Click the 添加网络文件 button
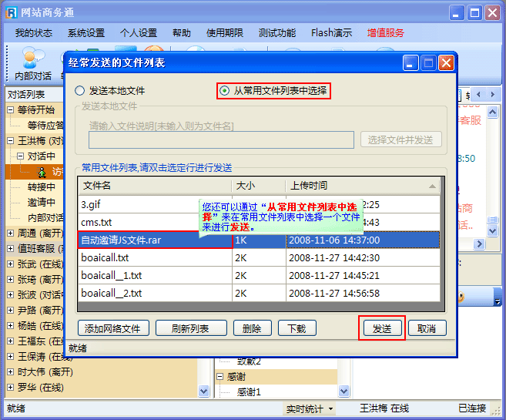Screen dimensions: 506x420 113,328
